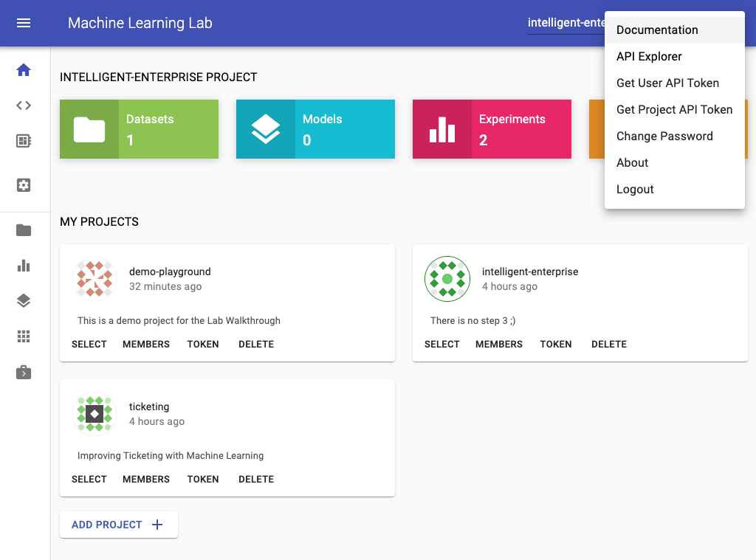This screenshot has width=756, height=560.
Task: Click the gear settings icon in sidebar
Action: pyautogui.click(x=24, y=185)
